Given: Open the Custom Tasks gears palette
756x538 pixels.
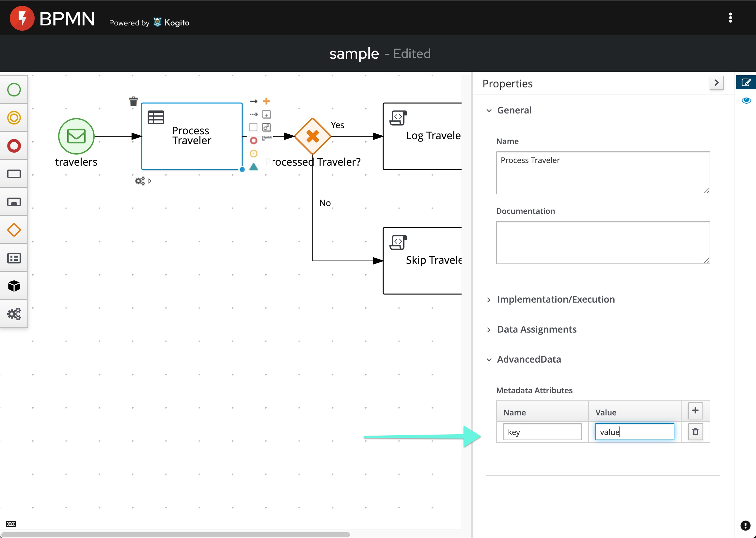Looking at the screenshot, I should (x=14, y=314).
